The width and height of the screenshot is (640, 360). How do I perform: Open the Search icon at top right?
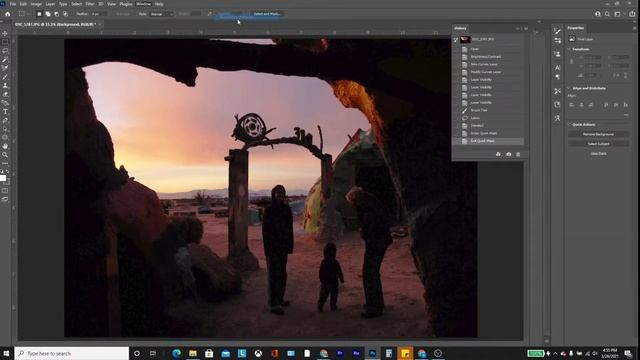607,14
